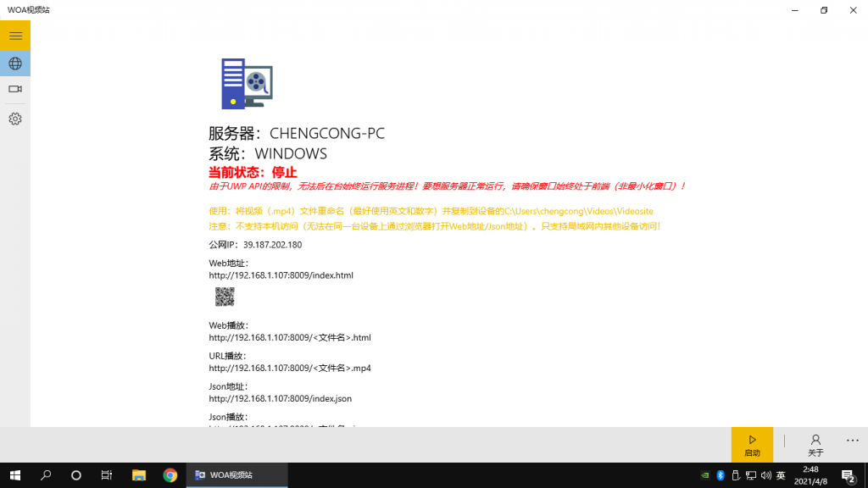Expand the three-dot more options menu
The height and width of the screenshot is (488, 868).
[852, 441]
